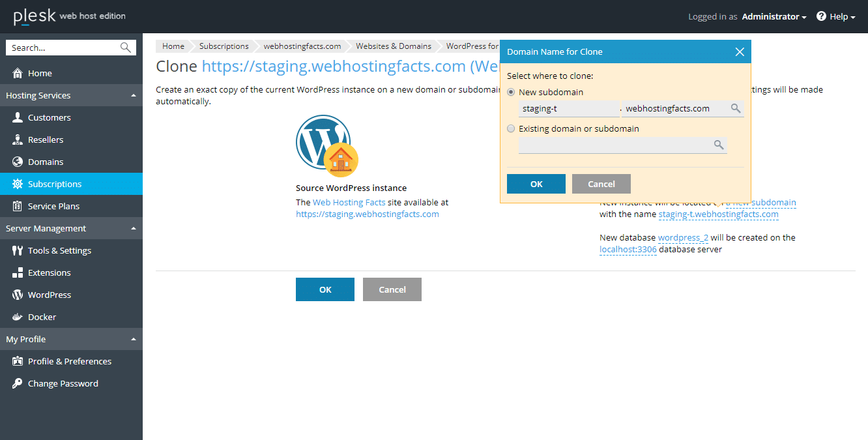Open the Administrator account dropdown
This screenshot has height=440, width=868.
(774, 16)
